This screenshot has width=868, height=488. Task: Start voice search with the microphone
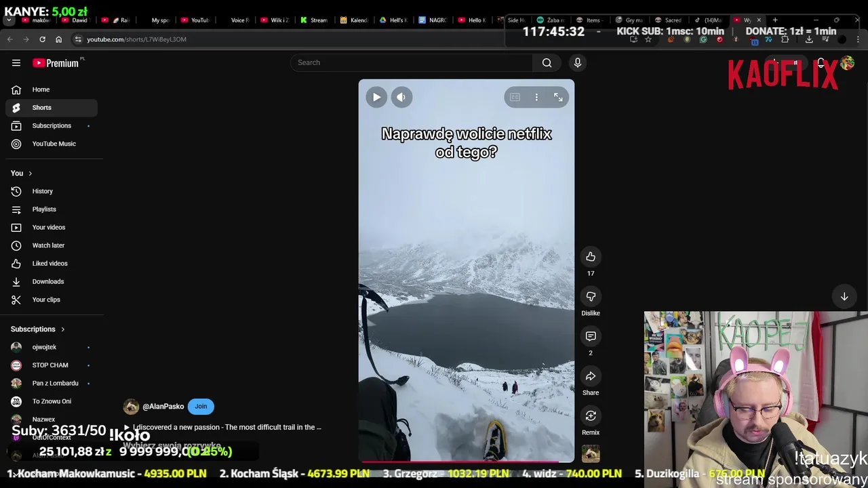(578, 62)
